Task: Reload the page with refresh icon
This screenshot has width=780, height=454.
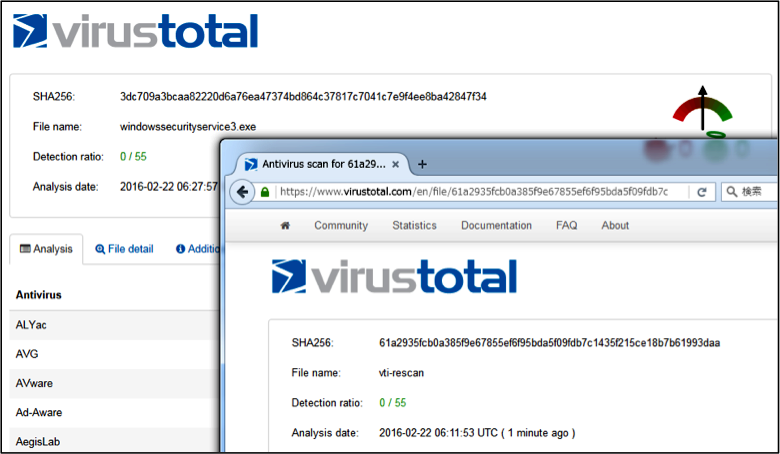Action: 702,192
